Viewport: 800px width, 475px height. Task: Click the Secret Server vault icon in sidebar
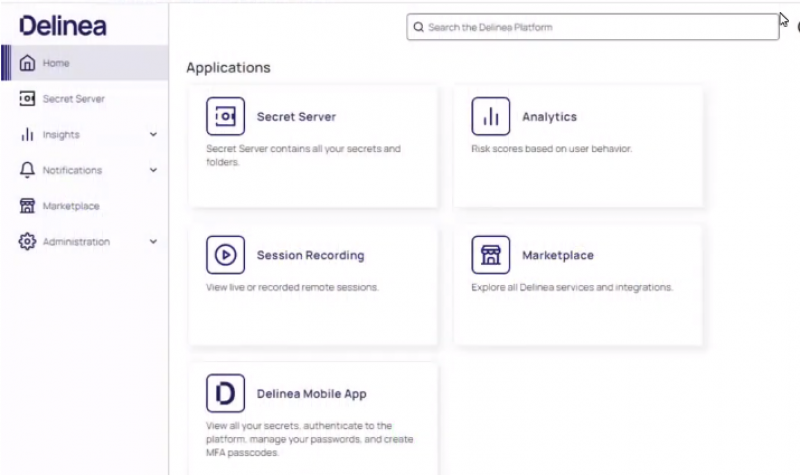27,99
